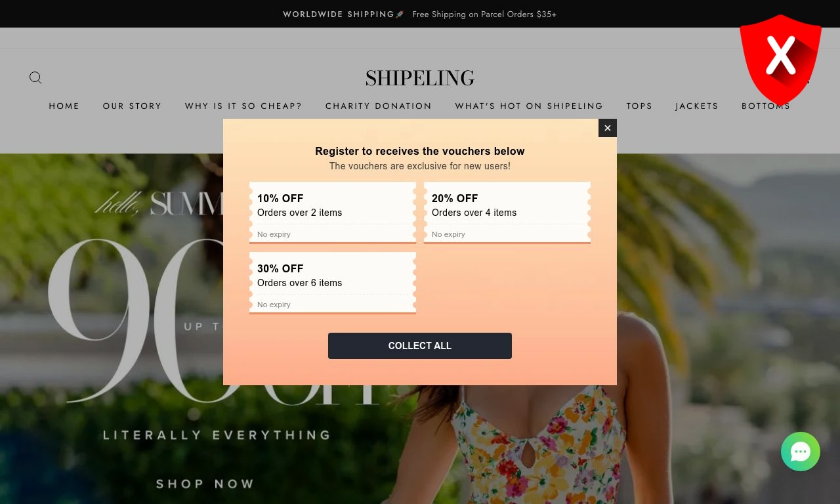Viewport: 840px width, 504px height.
Task: Select the 10% OFF voucher
Action: tap(333, 213)
